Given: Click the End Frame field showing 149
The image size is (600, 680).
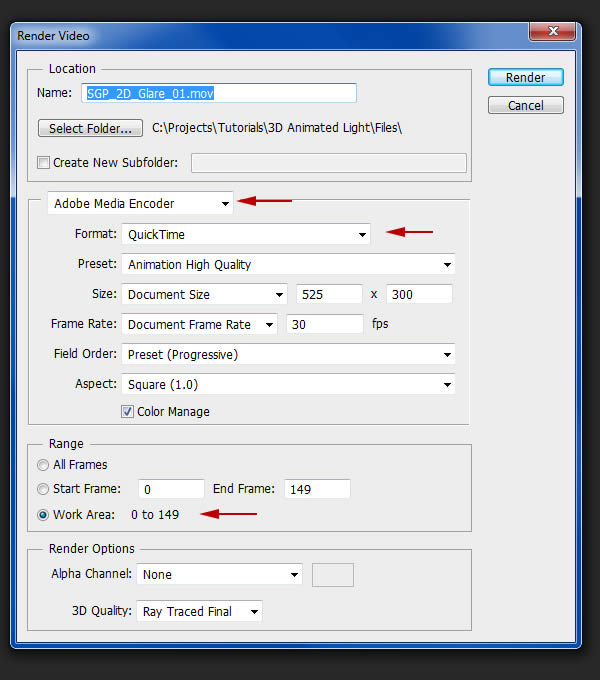Looking at the screenshot, I should pos(317,489).
